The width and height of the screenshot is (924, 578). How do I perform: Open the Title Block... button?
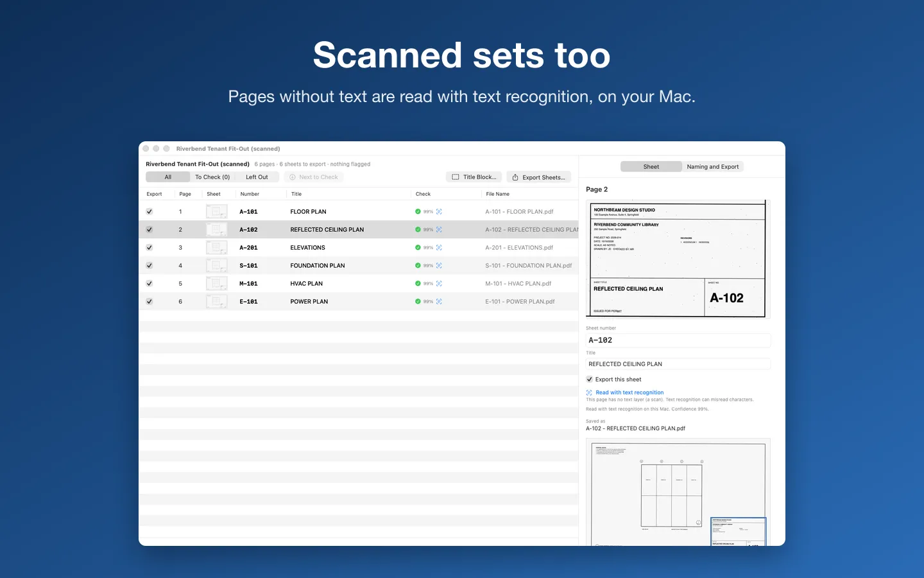[x=474, y=177]
